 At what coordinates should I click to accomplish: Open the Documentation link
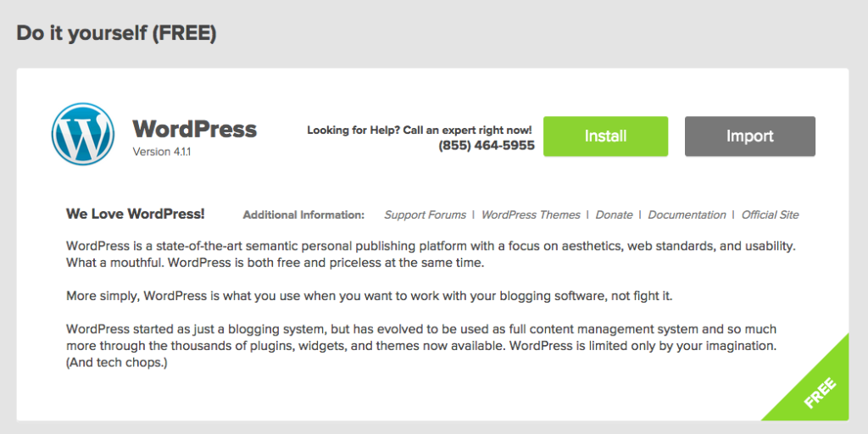tap(687, 214)
